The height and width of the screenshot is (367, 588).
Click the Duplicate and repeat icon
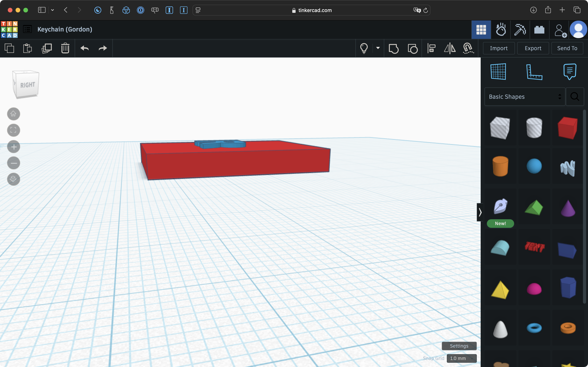(47, 48)
